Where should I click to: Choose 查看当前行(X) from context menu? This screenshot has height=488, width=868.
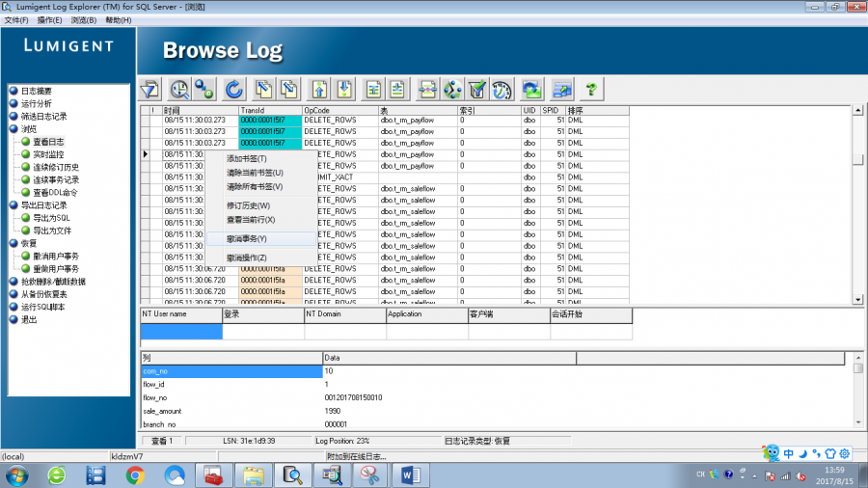click(260, 220)
